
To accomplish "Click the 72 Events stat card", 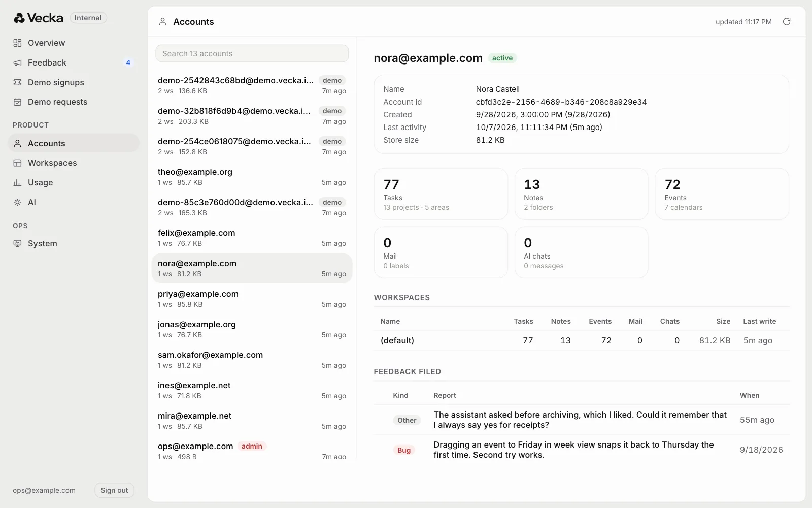I will (x=722, y=194).
